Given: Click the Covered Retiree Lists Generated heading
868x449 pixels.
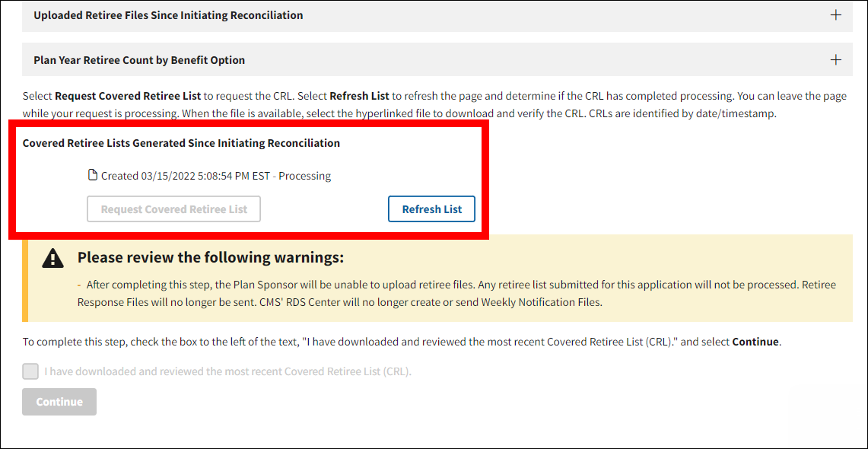Looking at the screenshot, I should click(x=181, y=143).
